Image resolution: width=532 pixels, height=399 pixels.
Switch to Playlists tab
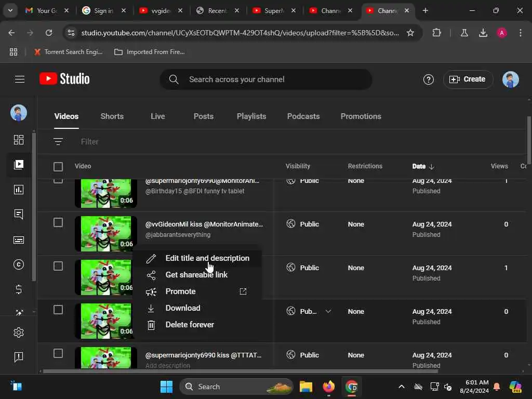coord(251,116)
